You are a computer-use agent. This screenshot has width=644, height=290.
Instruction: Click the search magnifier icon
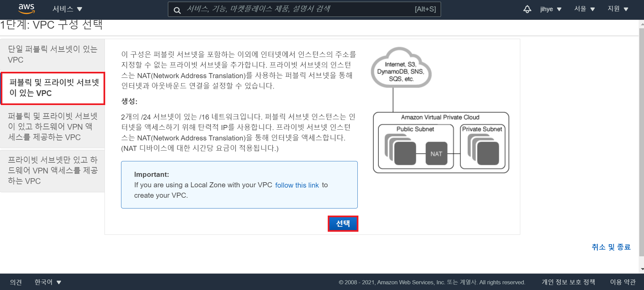click(177, 10)
